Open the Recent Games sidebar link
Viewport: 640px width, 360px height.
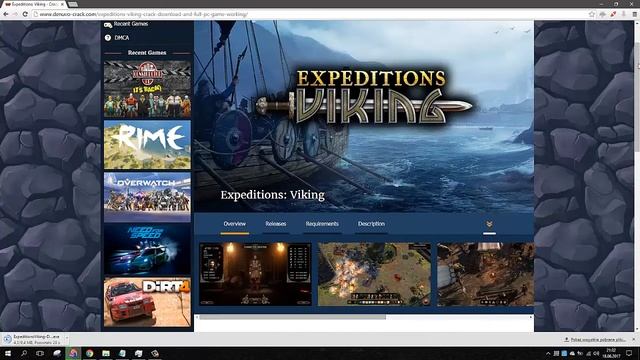click(x=131, y=24)
